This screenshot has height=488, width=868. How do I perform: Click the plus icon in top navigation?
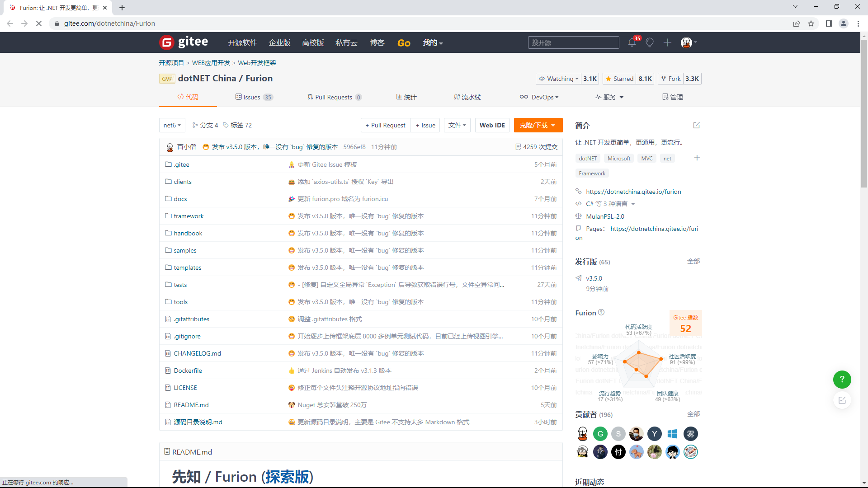667,42
